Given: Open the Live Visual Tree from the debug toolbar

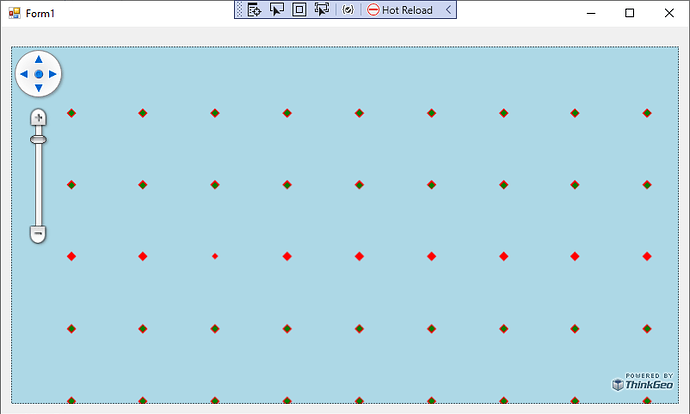Looking at the screenshot, I should click(254, 10).
